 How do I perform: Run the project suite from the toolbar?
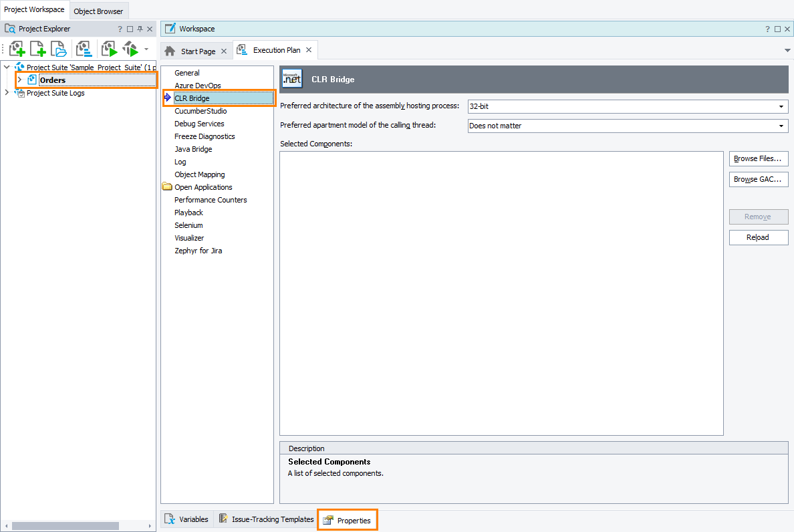[130, 49]
